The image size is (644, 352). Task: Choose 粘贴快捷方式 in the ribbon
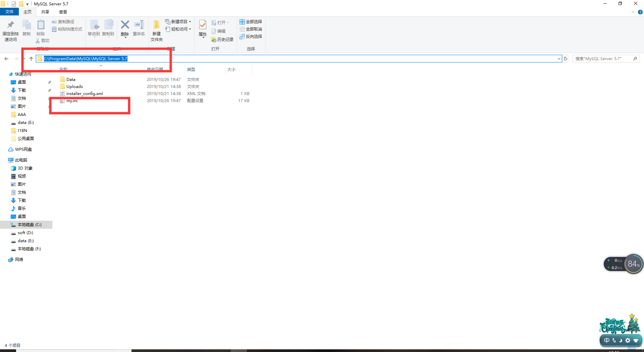pos(67,29)
